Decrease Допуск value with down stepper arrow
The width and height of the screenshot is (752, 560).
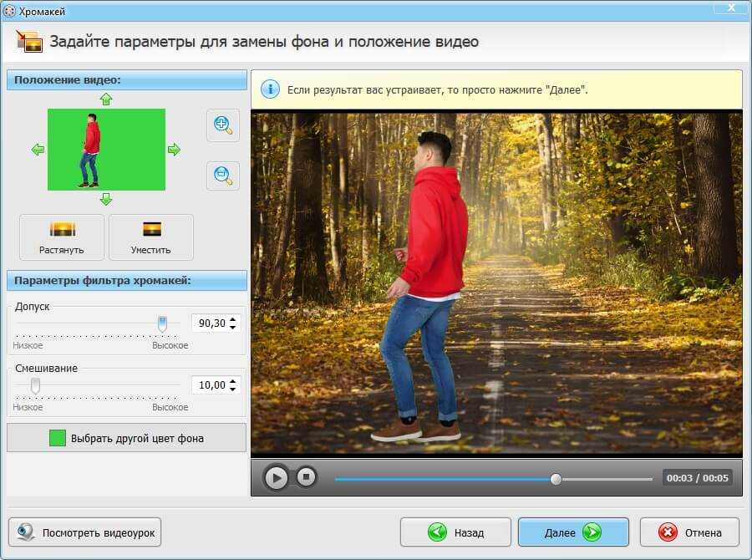[x=233, y=327]
